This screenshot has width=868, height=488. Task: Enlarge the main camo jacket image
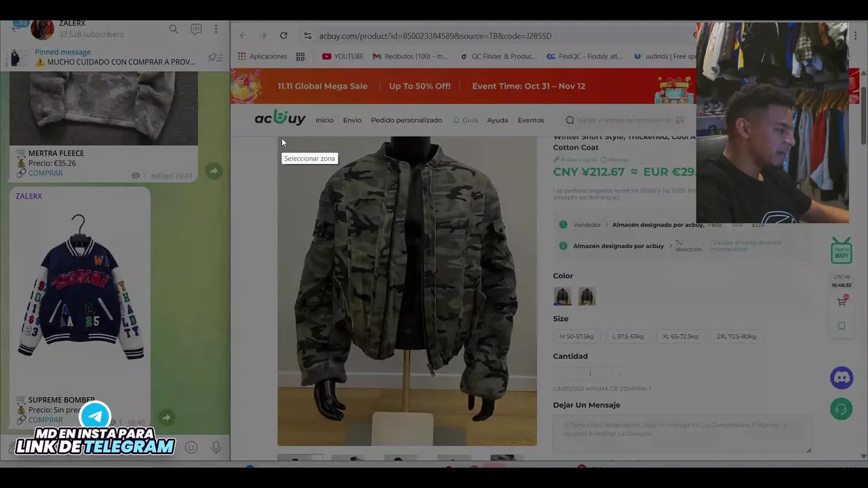[x=407, y=291]
